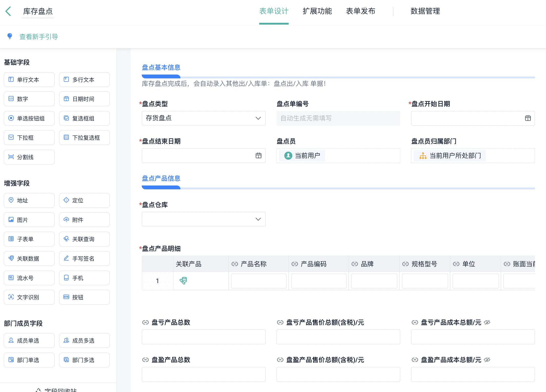Insert an 附件 attachment field

(x=84, y=220)
